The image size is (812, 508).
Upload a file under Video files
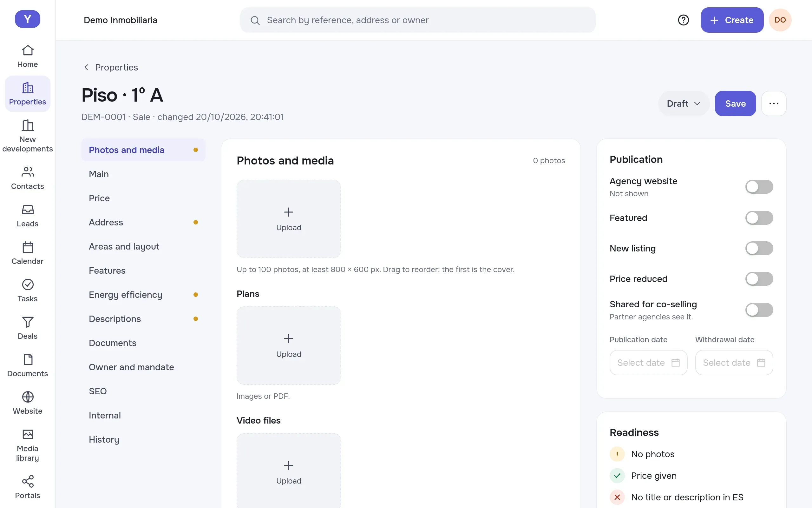tap(289, 470)
